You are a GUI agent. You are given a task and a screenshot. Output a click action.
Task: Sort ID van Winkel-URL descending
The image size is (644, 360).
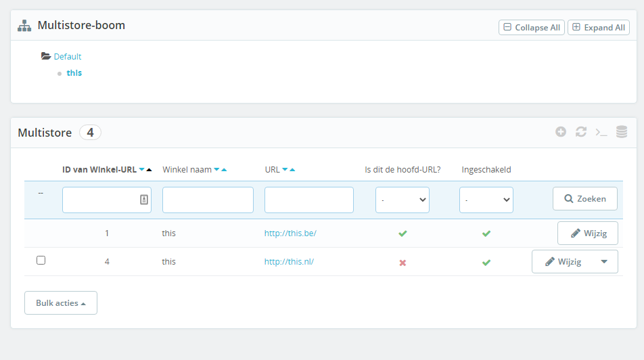click(141, 170)
